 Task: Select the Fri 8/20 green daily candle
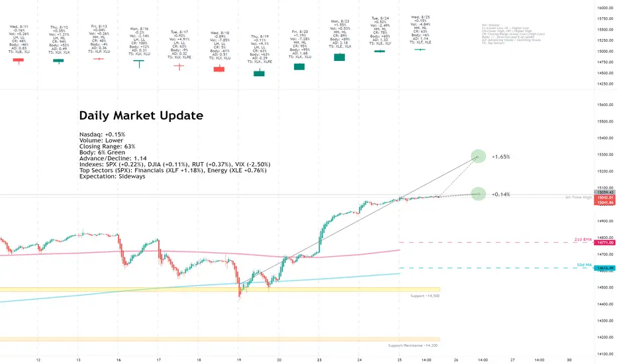pos(299,66)
